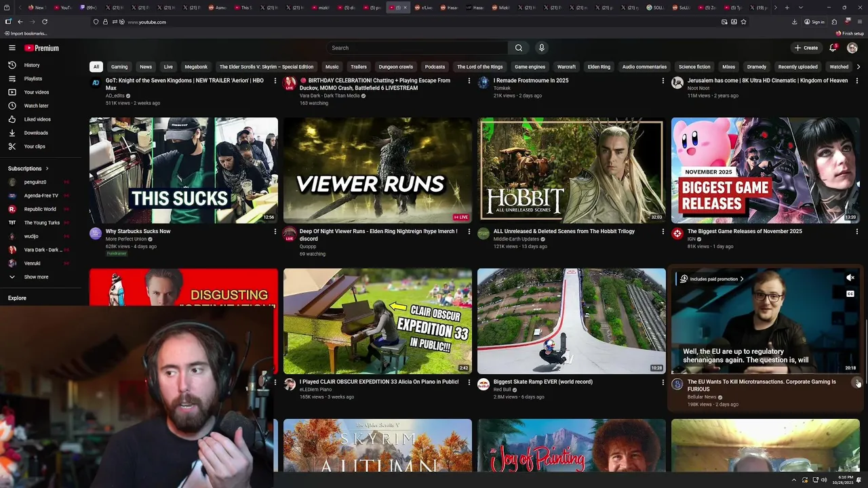Viewport: 868px width, 488px height.
Task: Select the News filter chip
Action: click(x=146, y=67)
